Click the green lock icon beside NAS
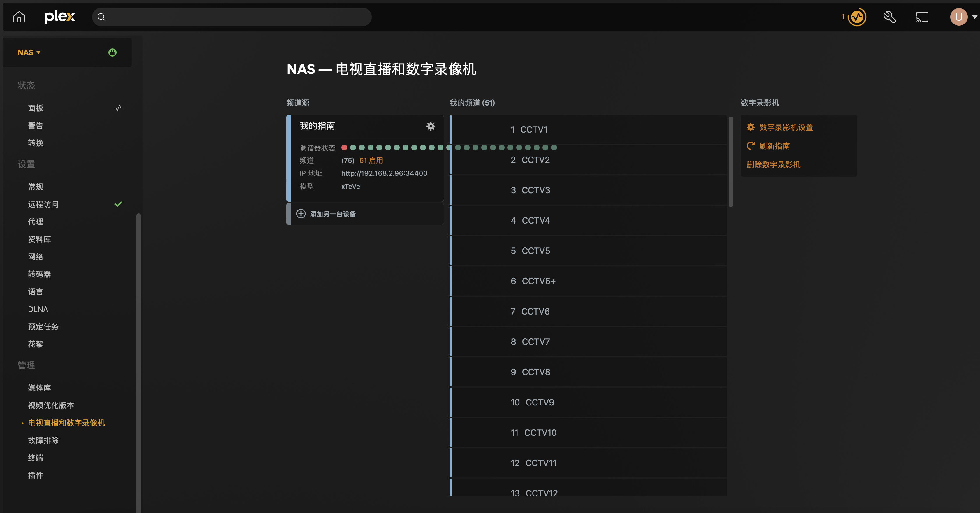 pos(112,52)
